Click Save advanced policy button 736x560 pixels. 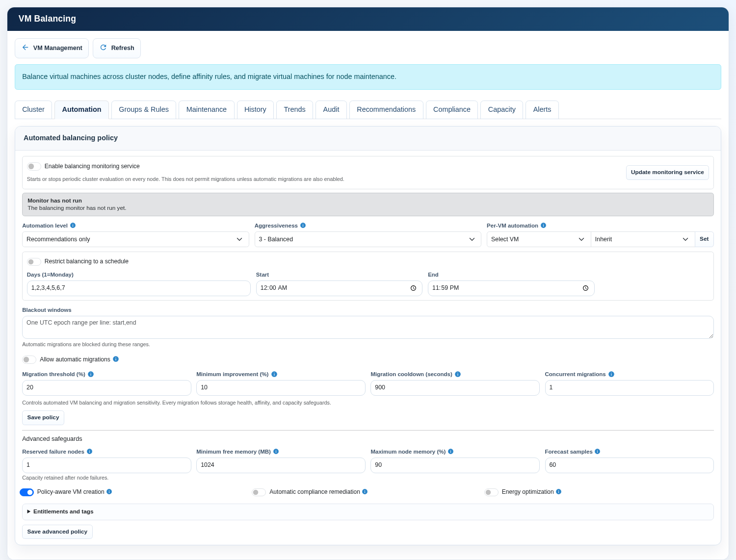tap(57, 532)
